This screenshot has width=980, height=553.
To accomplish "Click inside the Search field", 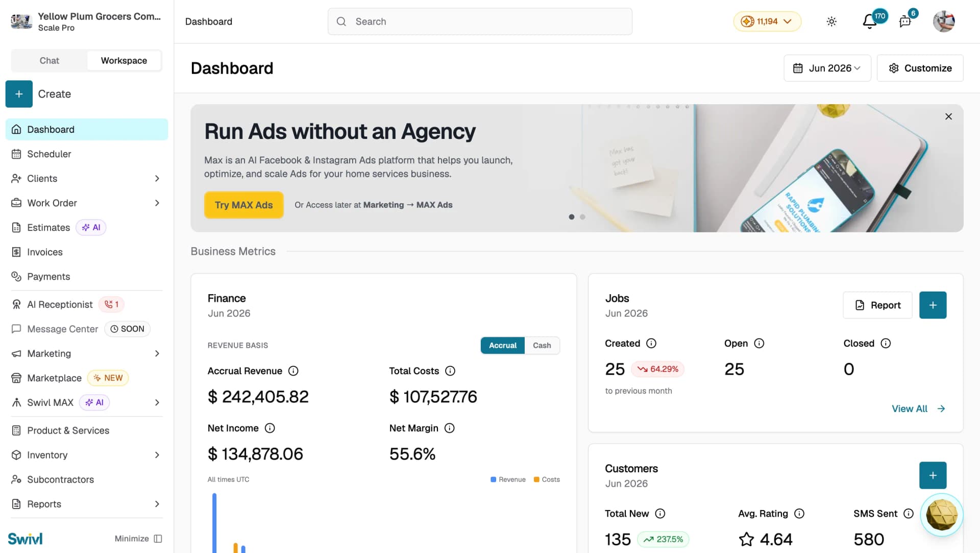I will click(x=480, y=21).
